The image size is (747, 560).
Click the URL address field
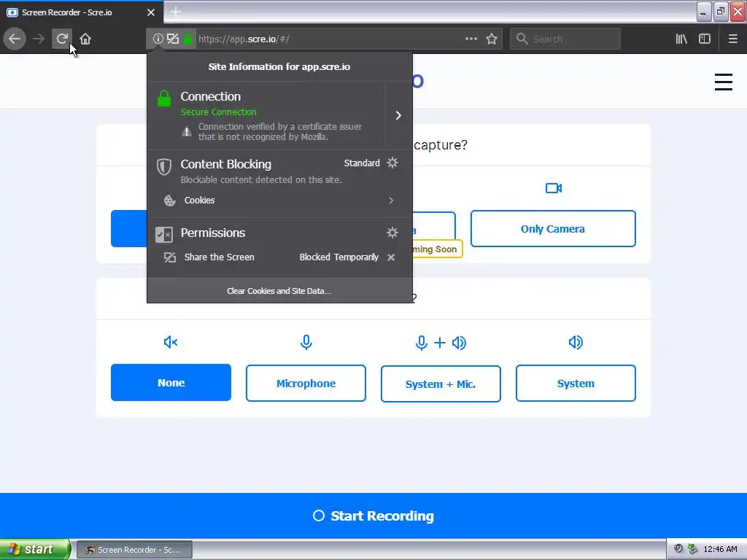click(329, 39)
